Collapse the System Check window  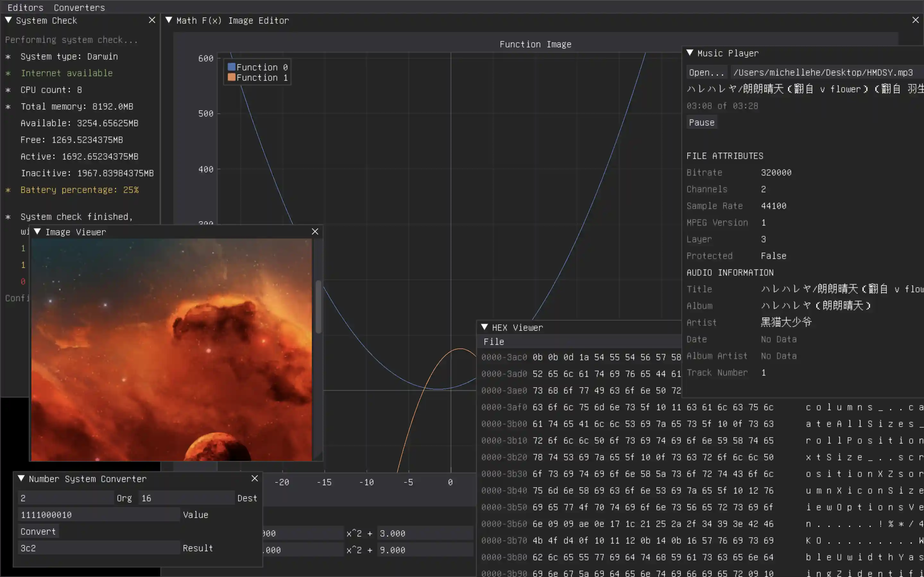click(8, 20)
